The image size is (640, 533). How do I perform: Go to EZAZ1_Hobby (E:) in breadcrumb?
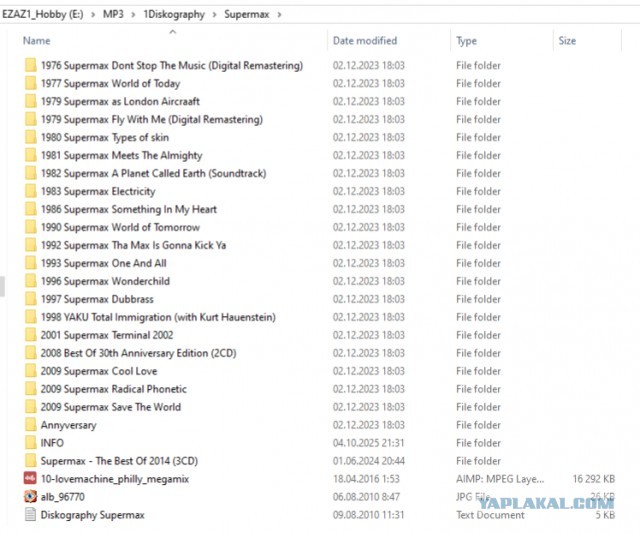(x=42, y=14)
